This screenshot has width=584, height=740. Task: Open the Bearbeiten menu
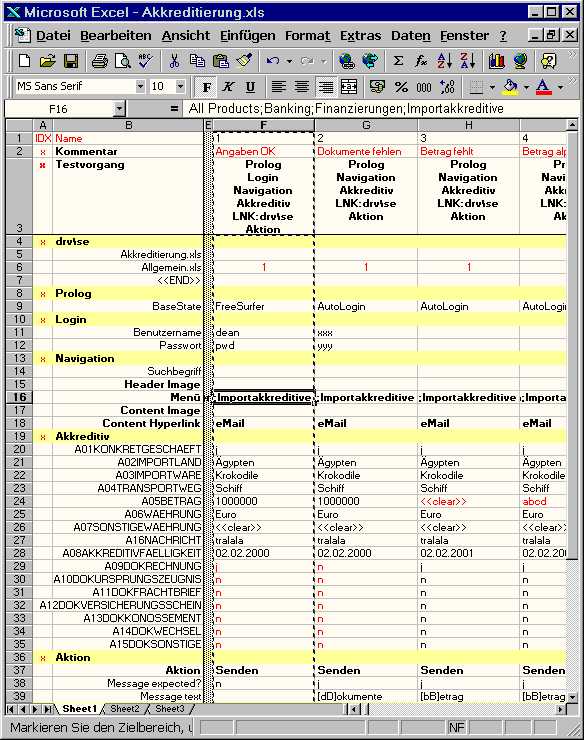pos(116,36)
